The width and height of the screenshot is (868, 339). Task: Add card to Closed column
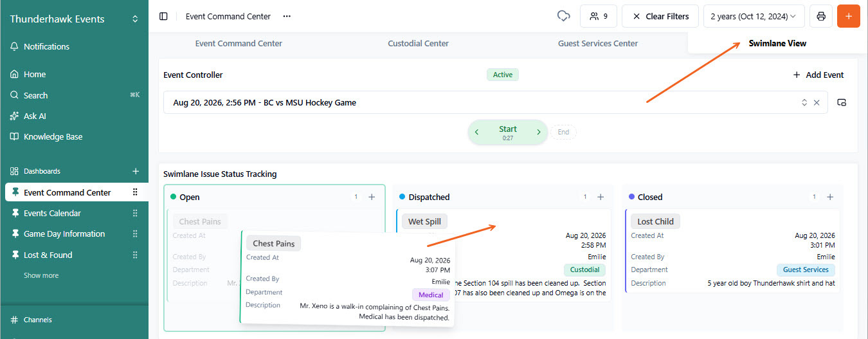coord(830,197)
